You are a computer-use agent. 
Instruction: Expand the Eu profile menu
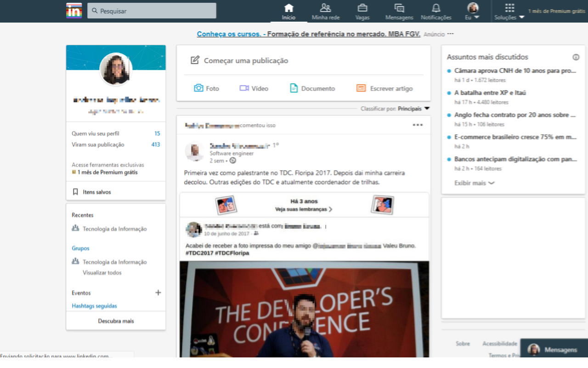coord(472,11)
